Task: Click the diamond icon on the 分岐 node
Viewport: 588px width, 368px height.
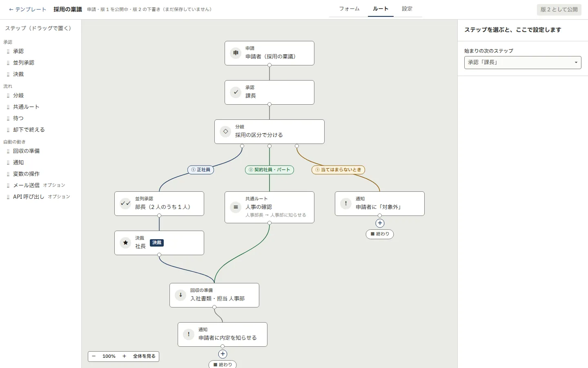Action: pyautogui.click(x=225, y=131)
